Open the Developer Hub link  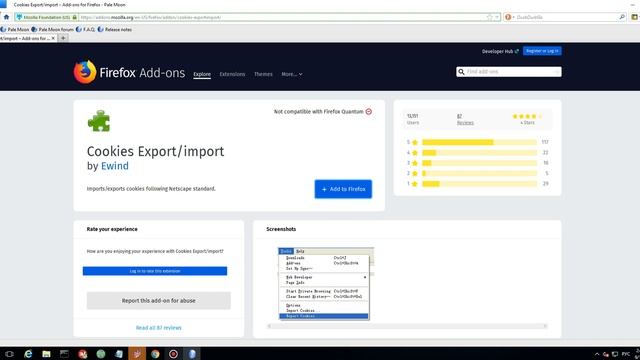[x=500, y=51]
